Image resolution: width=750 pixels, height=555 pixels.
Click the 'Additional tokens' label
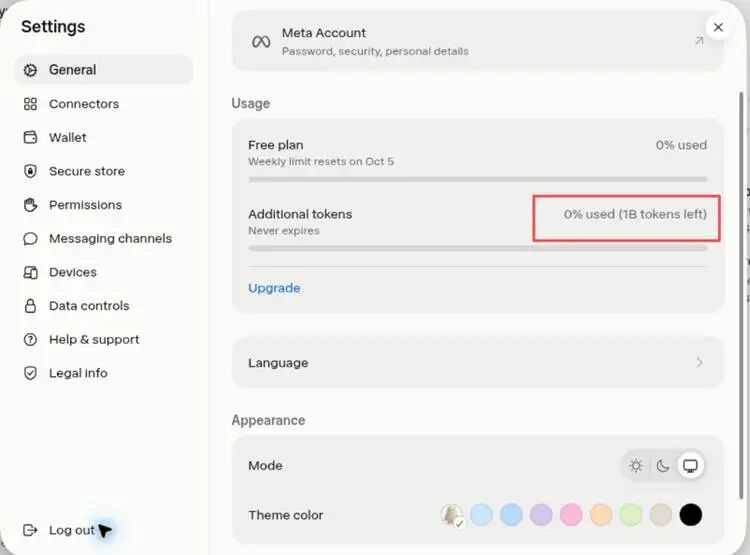point(300,214)
